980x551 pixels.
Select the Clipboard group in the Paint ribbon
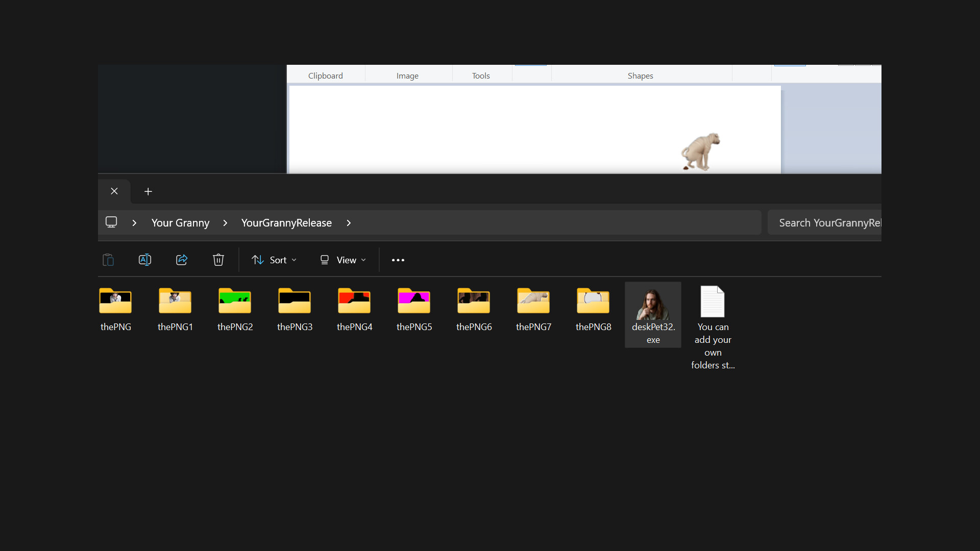coord(325,75)
